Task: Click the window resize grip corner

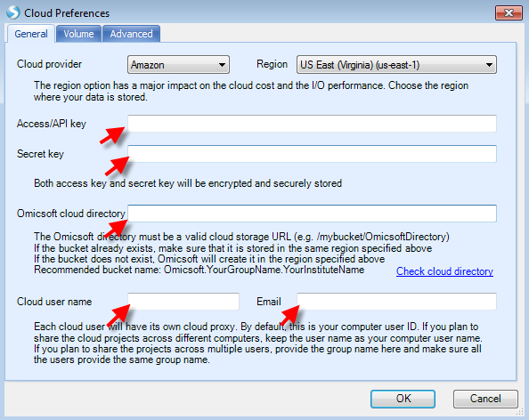Action: (520, 412)
